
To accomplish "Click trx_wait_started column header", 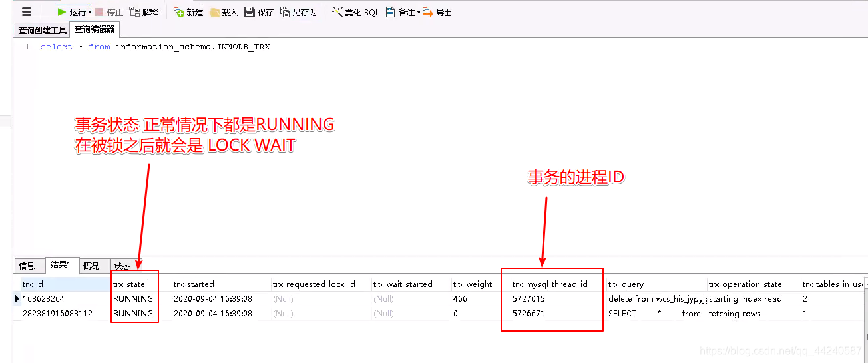I will [410, 284].
